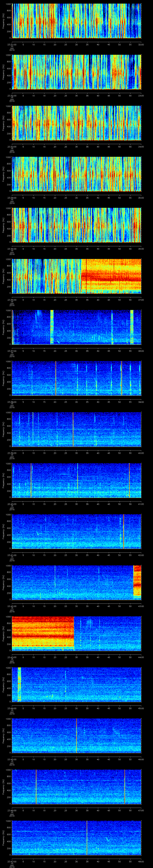
Task: Click the '23:33:00' start time label
Action: [x=12, y=147]
